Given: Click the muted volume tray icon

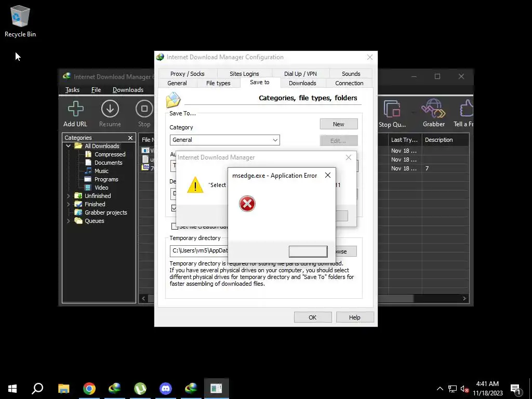Looking at the screenshot, I should coord(464,389).
